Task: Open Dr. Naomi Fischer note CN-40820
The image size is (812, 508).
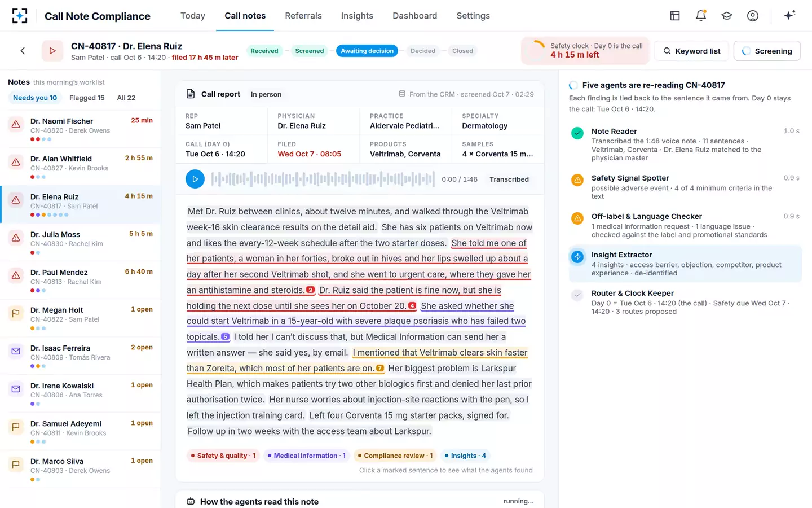Action: [81, 129]
